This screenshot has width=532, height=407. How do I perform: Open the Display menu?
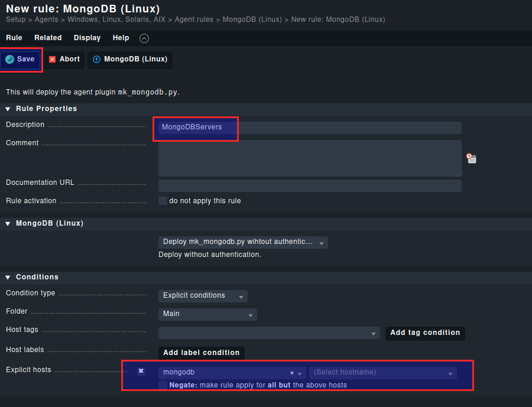(87, 38)
